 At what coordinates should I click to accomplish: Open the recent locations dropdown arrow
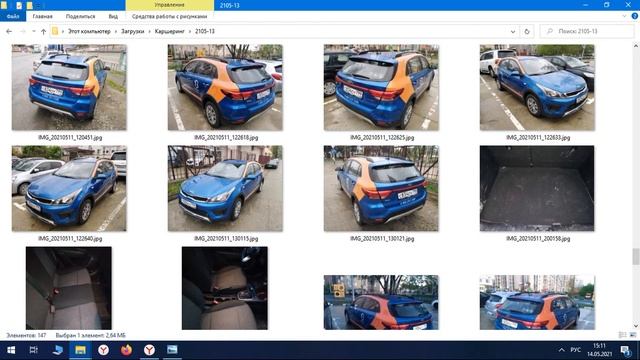pos(33,31)
